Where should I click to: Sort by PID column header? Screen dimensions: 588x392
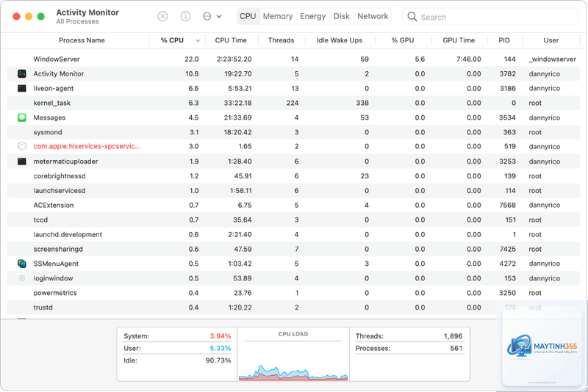point(504,40)
